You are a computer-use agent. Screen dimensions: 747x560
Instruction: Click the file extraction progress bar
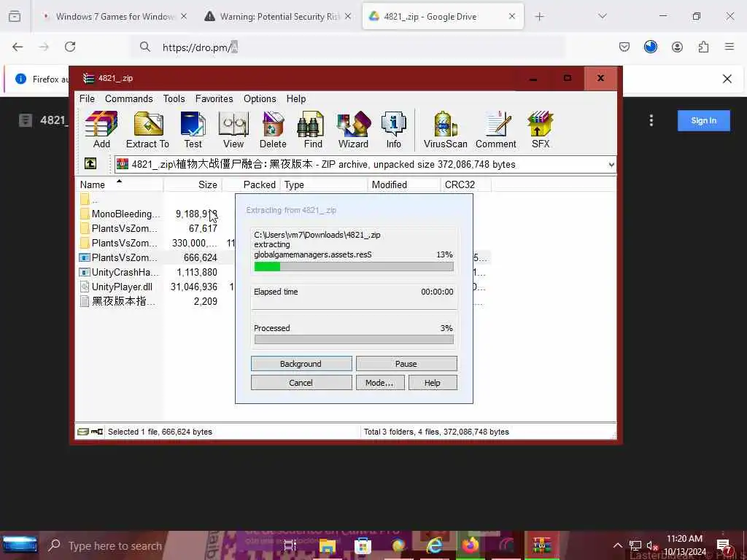pos(354,267)
